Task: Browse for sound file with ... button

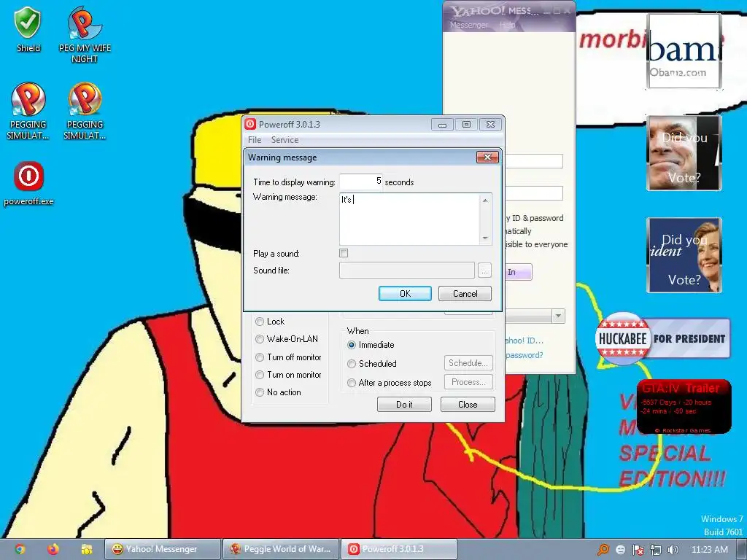Action: point(484,271)
